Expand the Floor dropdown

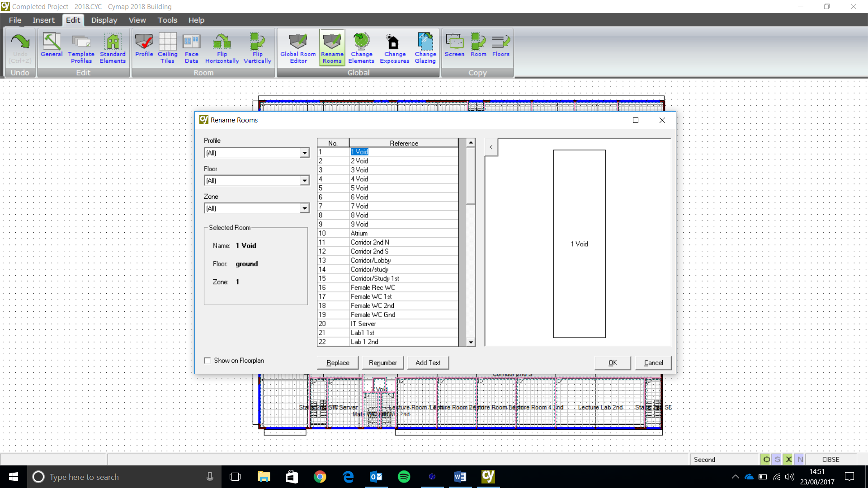tap(305, 181)
